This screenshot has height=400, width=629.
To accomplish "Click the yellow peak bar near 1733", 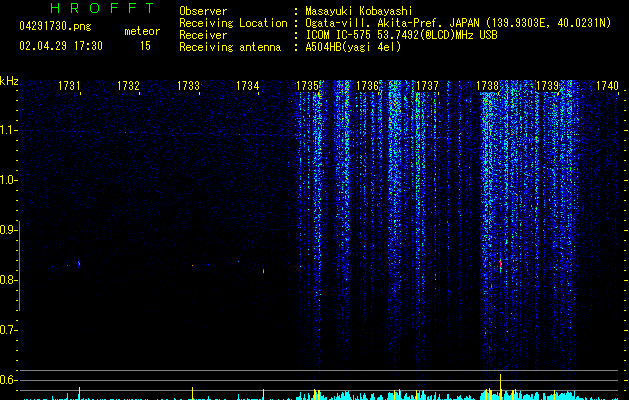I will pyautogui.click(x=193, y=393).
